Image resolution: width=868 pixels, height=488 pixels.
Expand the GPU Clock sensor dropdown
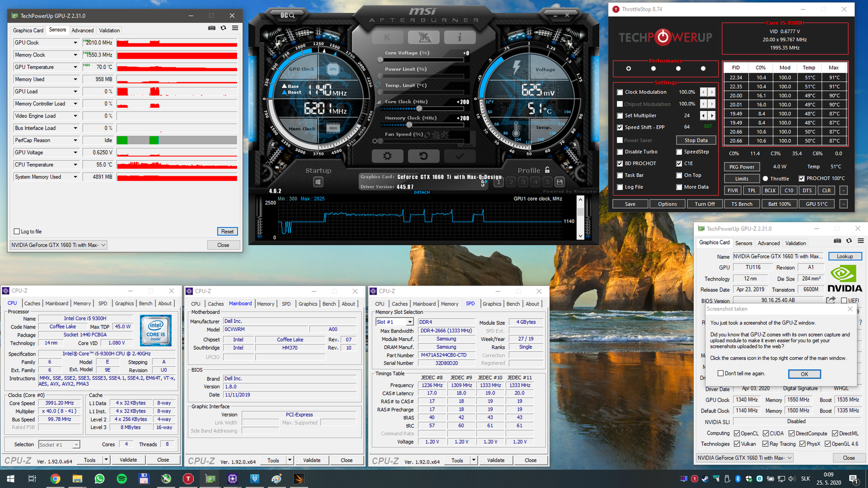tap(75, 43)
